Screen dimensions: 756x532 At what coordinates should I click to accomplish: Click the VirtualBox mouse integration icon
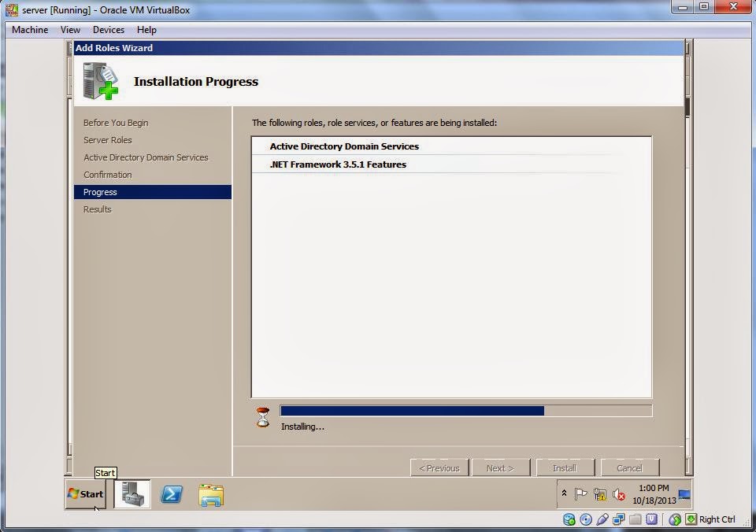tap(675, 519)
